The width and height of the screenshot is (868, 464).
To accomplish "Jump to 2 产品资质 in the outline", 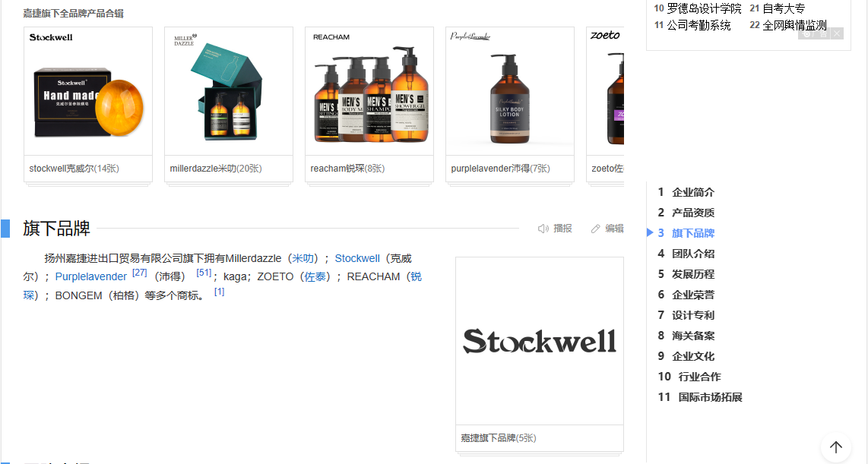I will [686, 213].
